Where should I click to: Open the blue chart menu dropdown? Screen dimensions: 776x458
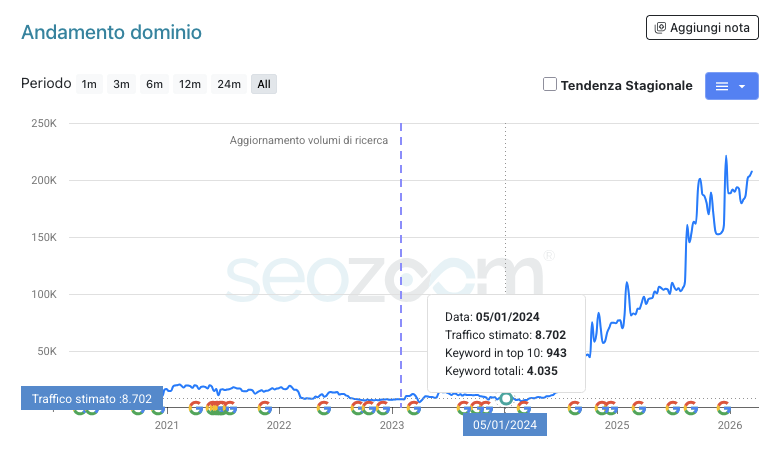pyautogui.click(x=731, y=86)
